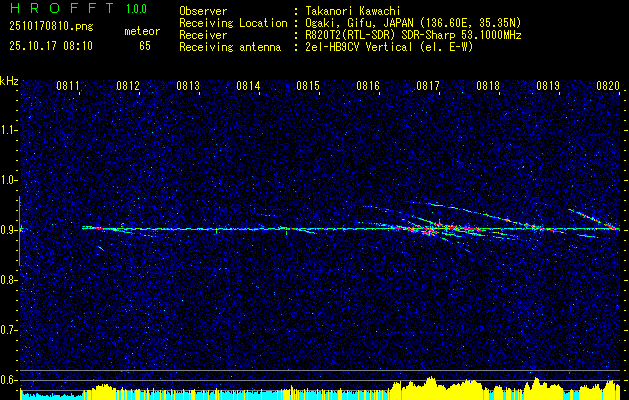
Task: Click the 2510170810.png filename
Action: click(x=51, y=27)
